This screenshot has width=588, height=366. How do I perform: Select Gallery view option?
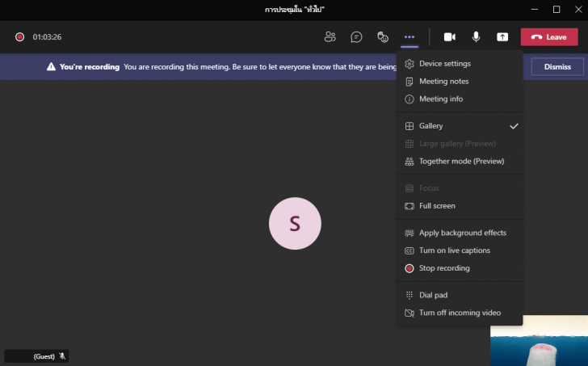point(460,125)
